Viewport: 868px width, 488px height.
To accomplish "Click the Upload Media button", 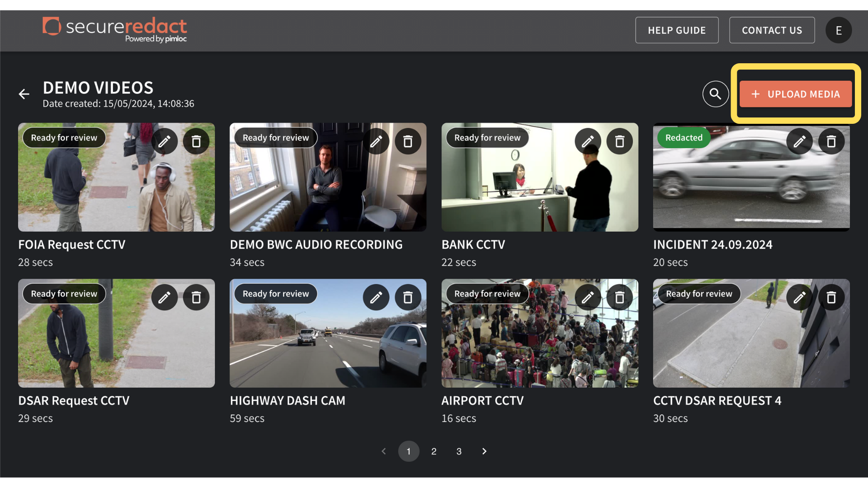I will [796, 94].
